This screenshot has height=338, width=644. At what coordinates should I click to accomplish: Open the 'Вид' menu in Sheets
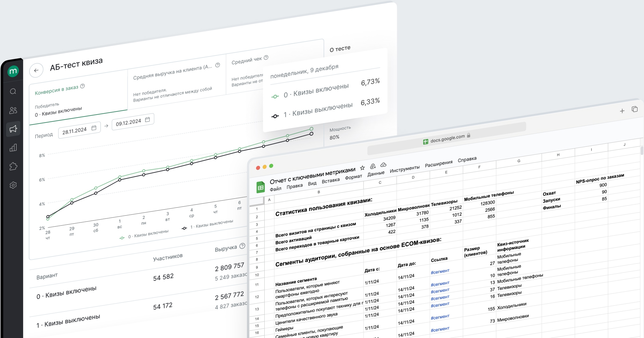(x=312, y=183)
